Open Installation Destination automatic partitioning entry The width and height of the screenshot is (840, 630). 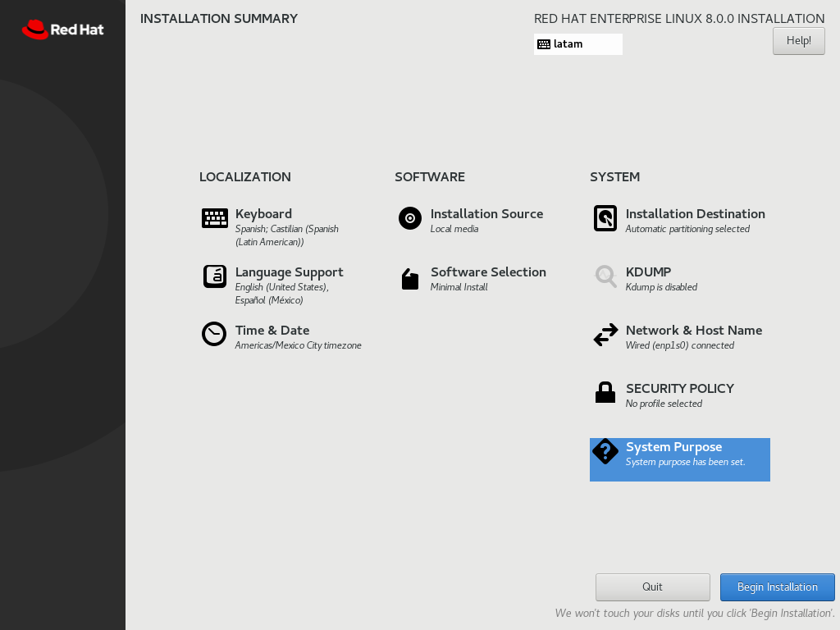tap(687, 229)
